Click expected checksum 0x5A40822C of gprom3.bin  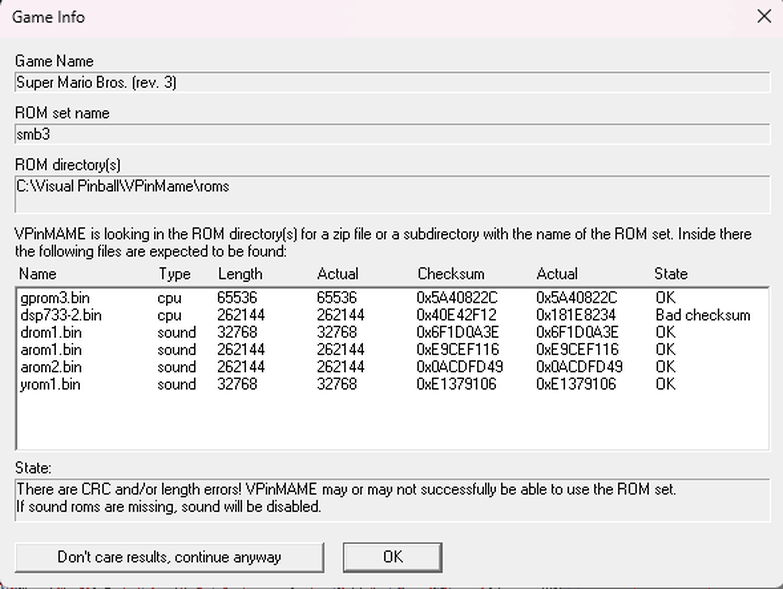[x=457, y=298]
